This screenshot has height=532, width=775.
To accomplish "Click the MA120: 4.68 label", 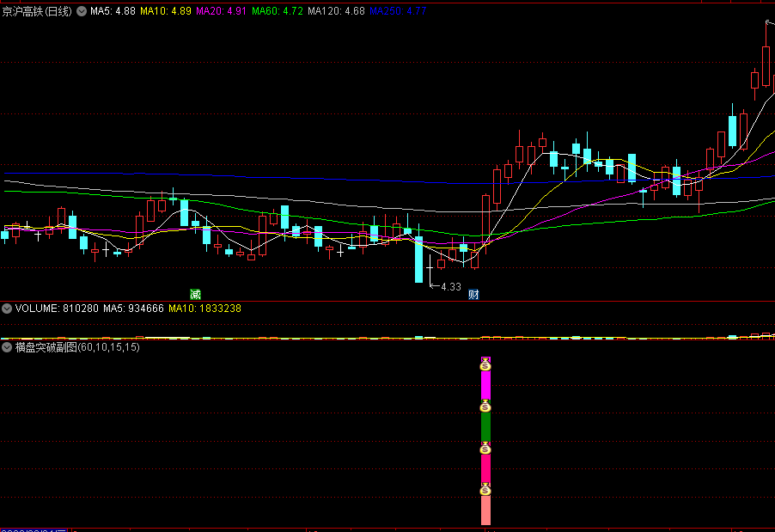I will 336,11.
